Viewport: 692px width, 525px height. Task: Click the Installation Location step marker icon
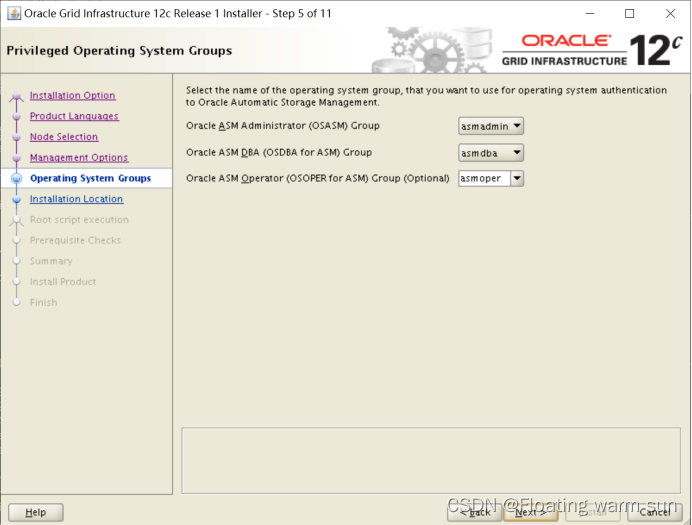point(17,199)
